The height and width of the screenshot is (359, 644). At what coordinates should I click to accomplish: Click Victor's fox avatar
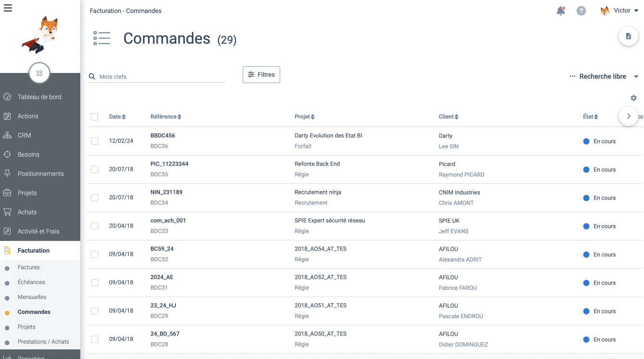[605, 11]
